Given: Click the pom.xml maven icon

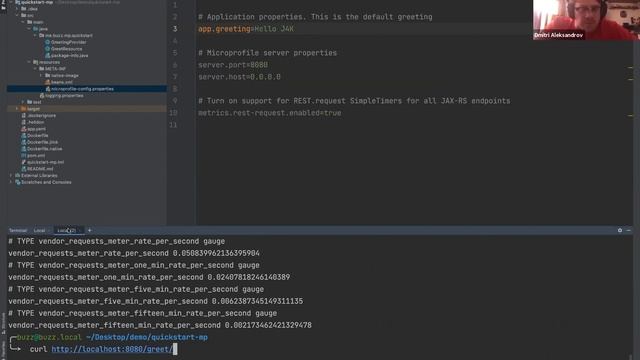Looking at the screenshot, I should (24, 156).
